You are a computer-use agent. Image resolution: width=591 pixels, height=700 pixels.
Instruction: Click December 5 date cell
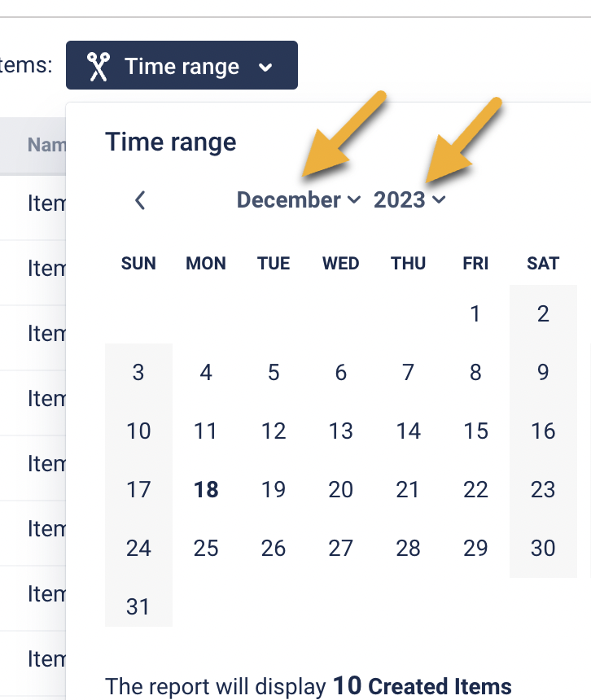click(274, 373)
